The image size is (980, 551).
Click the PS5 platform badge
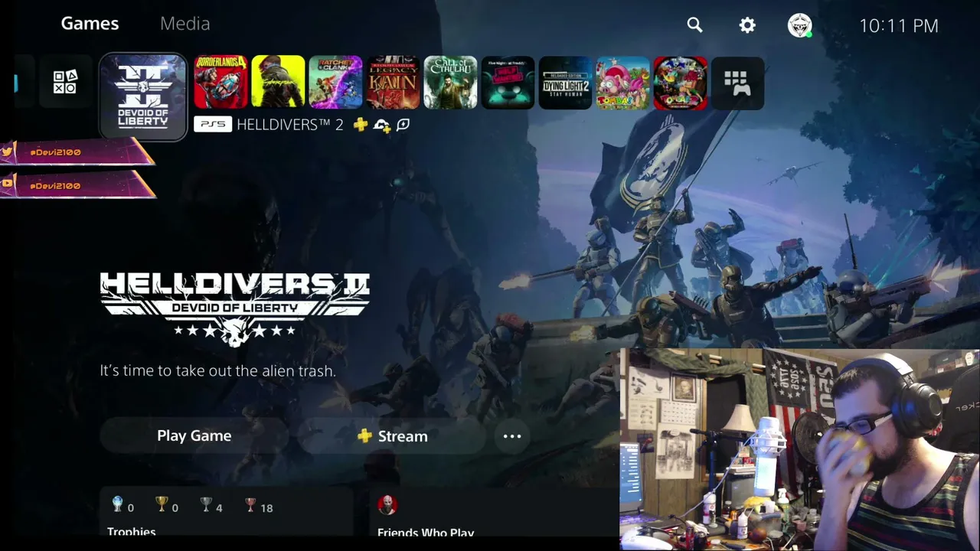(x=213, y=124)
